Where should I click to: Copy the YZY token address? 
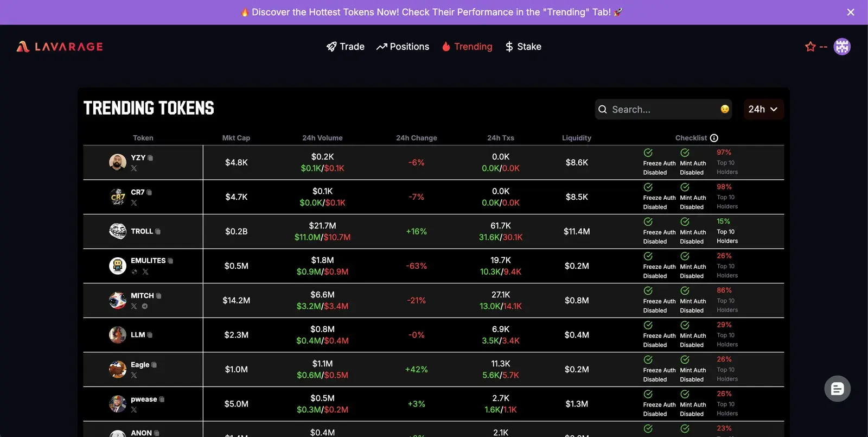click(x=150, y=158)
